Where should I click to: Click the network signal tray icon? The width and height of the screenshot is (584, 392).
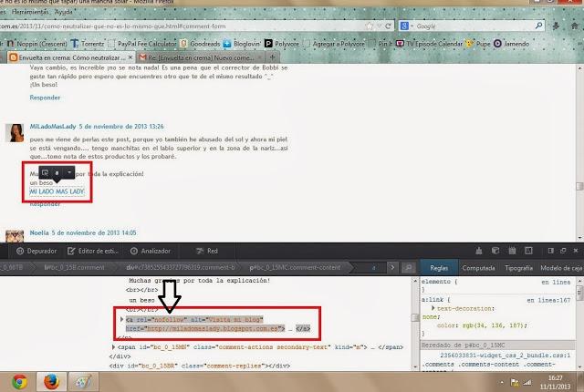(527, 382)
